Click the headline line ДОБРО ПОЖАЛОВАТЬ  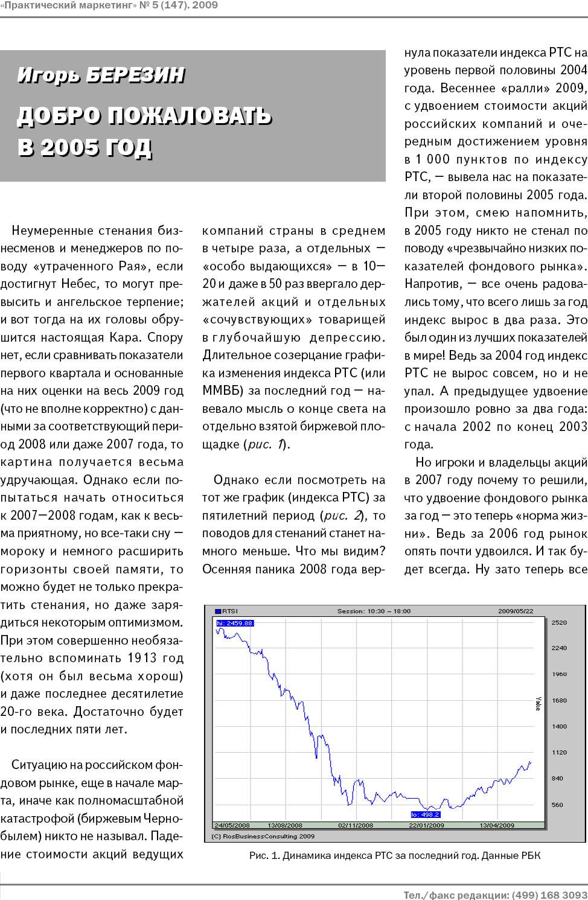(144, 115)
